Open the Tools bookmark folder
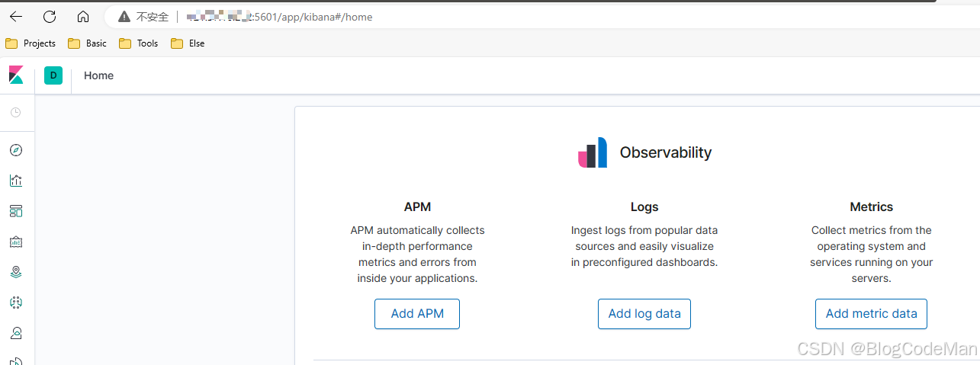 click(139, 43)
